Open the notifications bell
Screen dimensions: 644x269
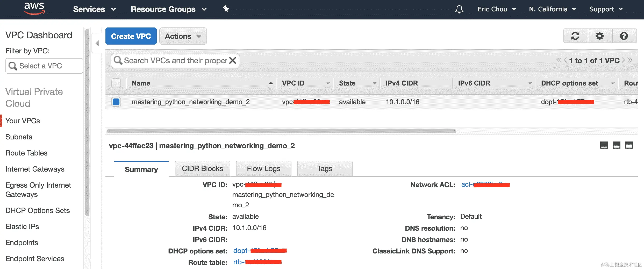point(459,9)
